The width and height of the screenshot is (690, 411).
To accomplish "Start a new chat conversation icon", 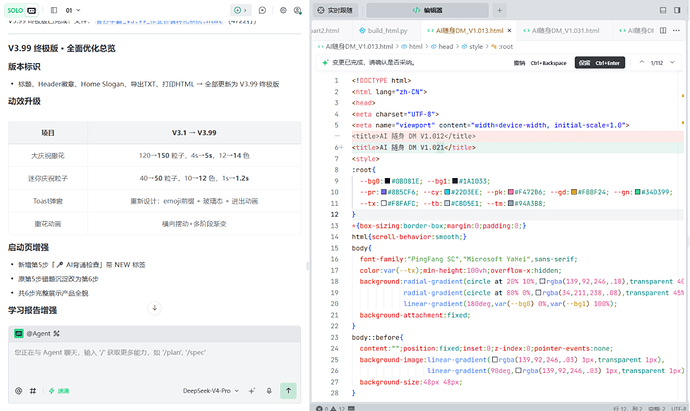I will click(x=262, y=10).
